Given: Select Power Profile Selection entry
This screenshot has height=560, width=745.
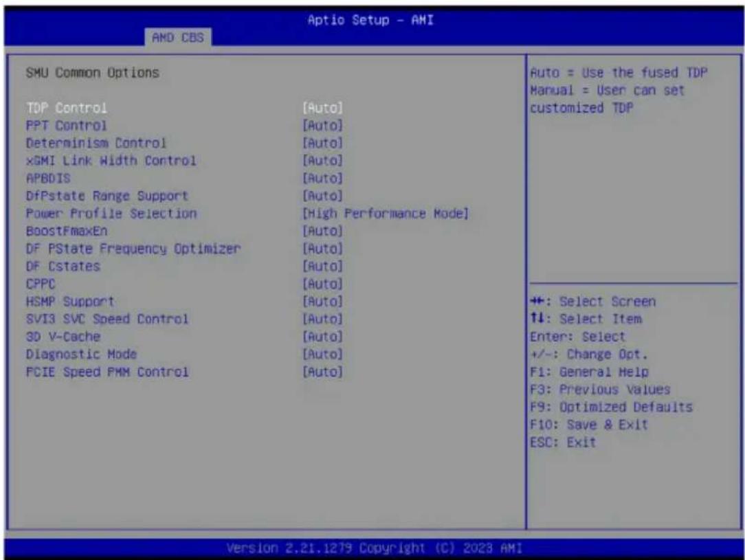Looking at the screenshot, I should point(111,213).
